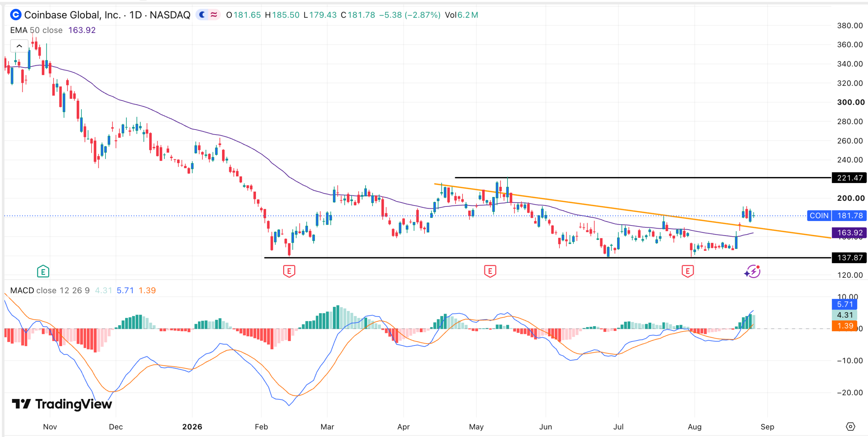Click the 300.00 price scale label
Screen dimensions: 868x437
pos(850,102)
